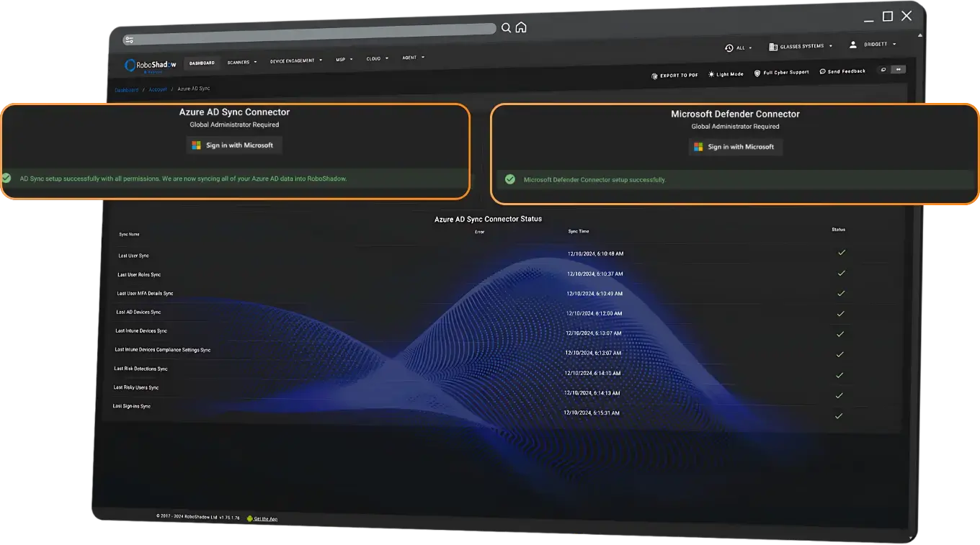
Task: Open Full Cyber Support shield icon
Action: 757,73
